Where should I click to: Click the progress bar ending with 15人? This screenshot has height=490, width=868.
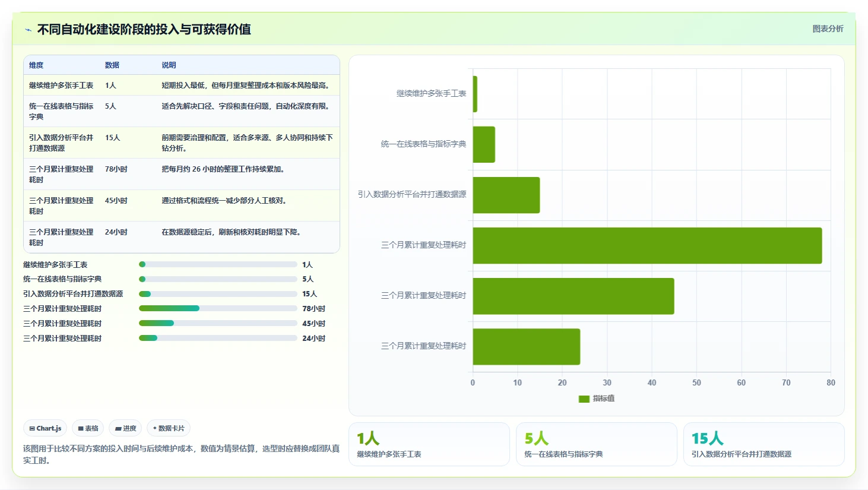[218, 294]
